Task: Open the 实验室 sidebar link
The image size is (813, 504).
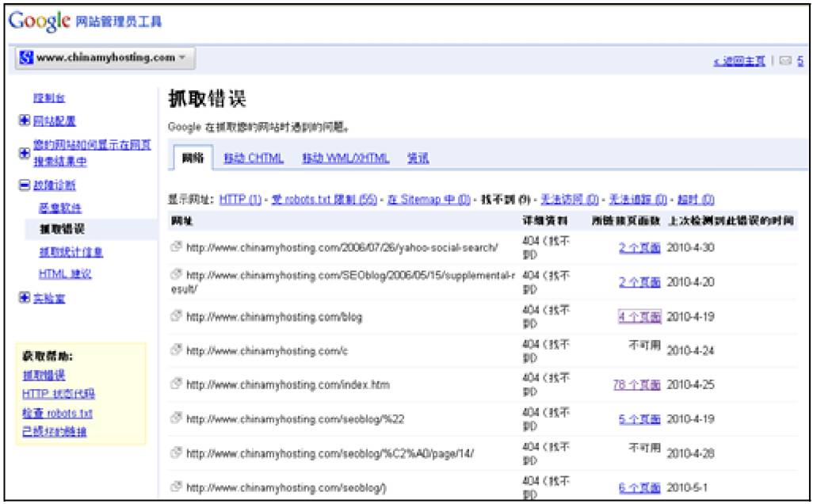Action: click(49, 298)
